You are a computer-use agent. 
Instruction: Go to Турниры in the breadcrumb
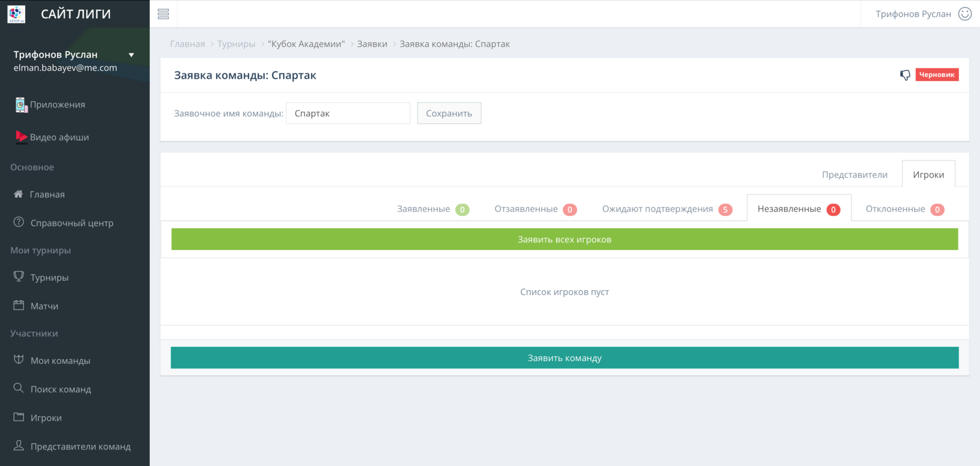point(236,44)
